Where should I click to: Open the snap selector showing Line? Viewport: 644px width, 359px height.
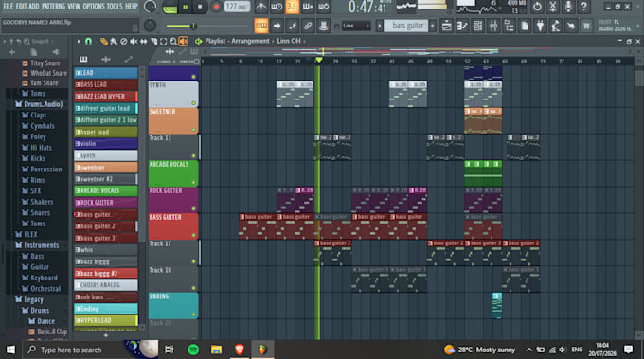coord(356,26)
